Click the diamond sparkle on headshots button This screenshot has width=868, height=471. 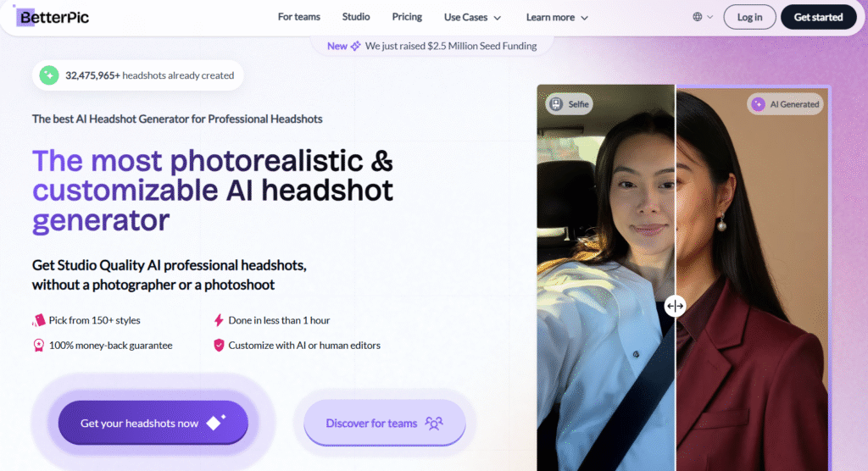[x=215, y=423]
